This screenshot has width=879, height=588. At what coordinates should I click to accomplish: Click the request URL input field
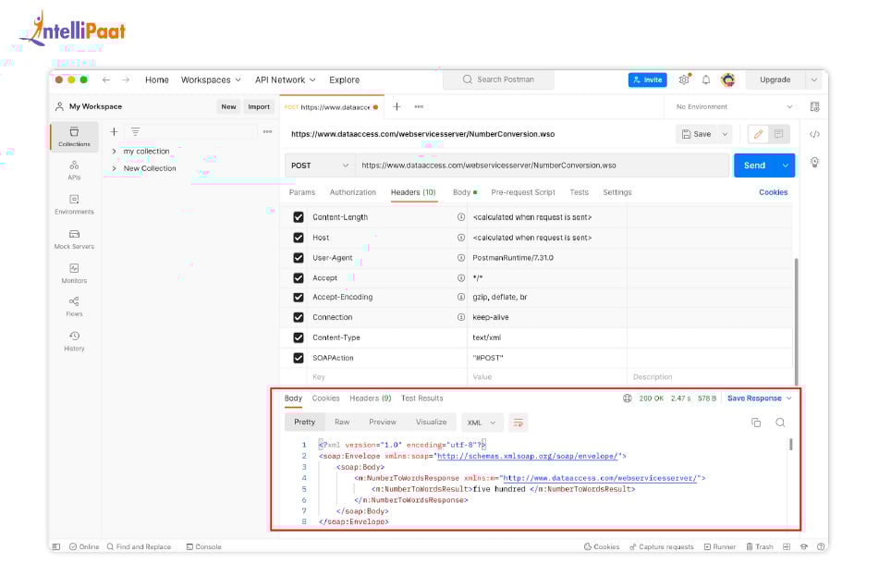tap(542, 165)
